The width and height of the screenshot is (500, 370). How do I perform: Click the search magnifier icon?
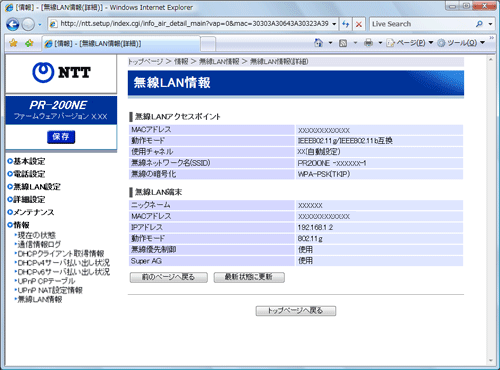coord(479,24)
